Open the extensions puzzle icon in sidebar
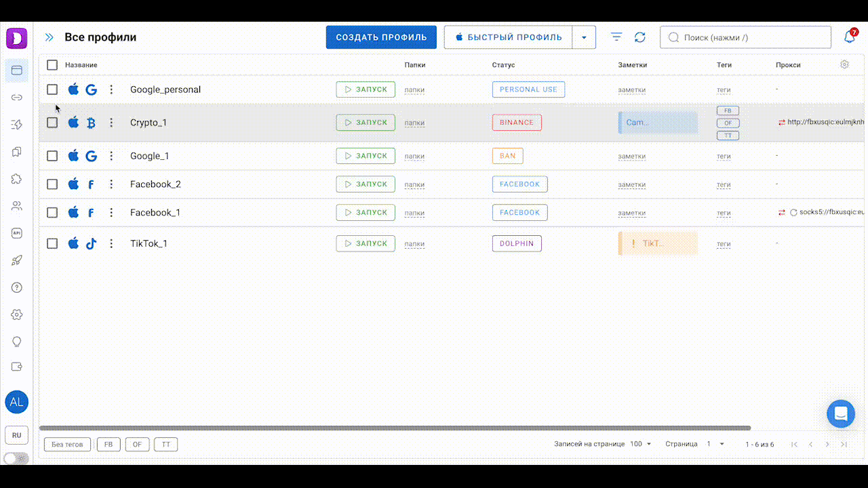Image resolution: width=868 pixels, height=488 pixels. [17, 179]
